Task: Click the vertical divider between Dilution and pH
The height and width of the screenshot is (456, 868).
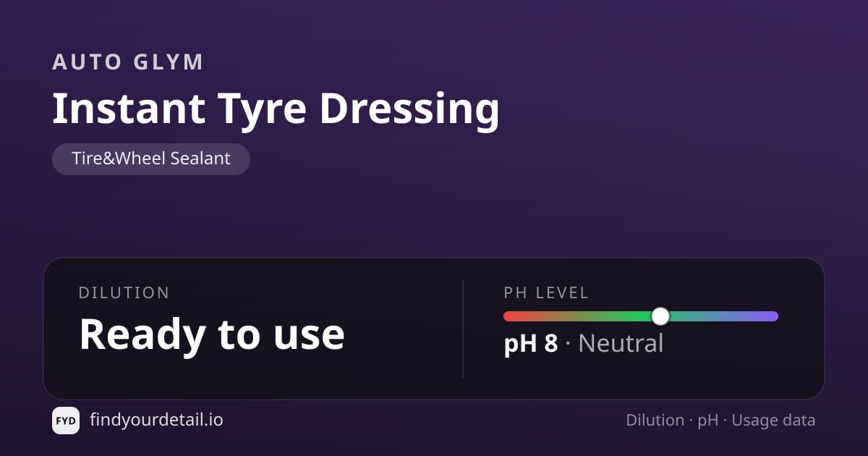Action: [463, 329]
